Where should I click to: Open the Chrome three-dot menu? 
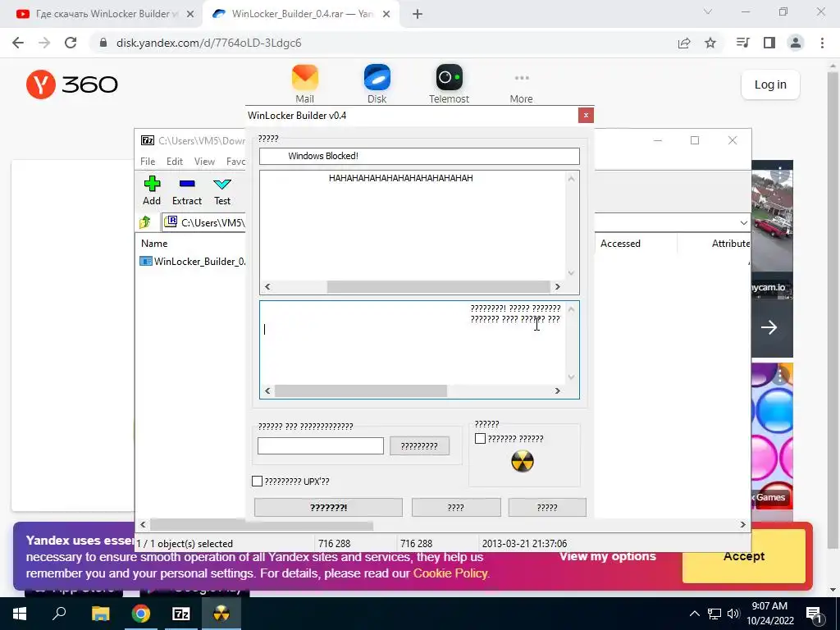pos(822,43)
